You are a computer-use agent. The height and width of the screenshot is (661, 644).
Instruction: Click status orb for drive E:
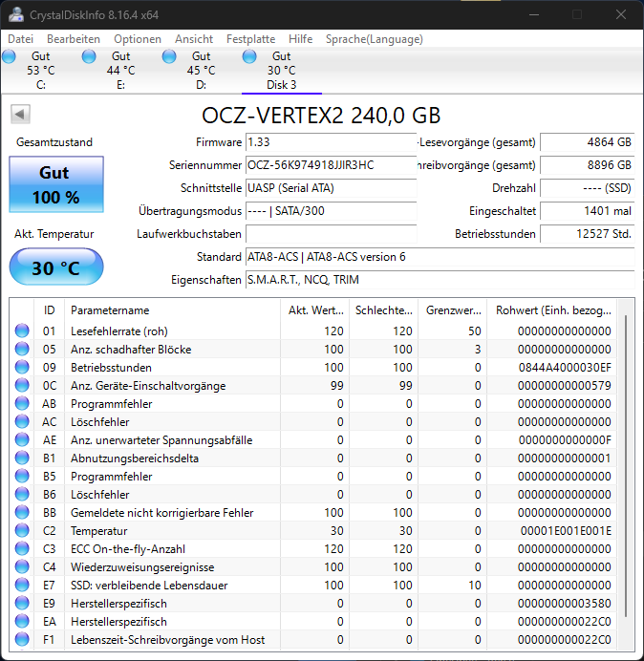[x=89, y=56]
